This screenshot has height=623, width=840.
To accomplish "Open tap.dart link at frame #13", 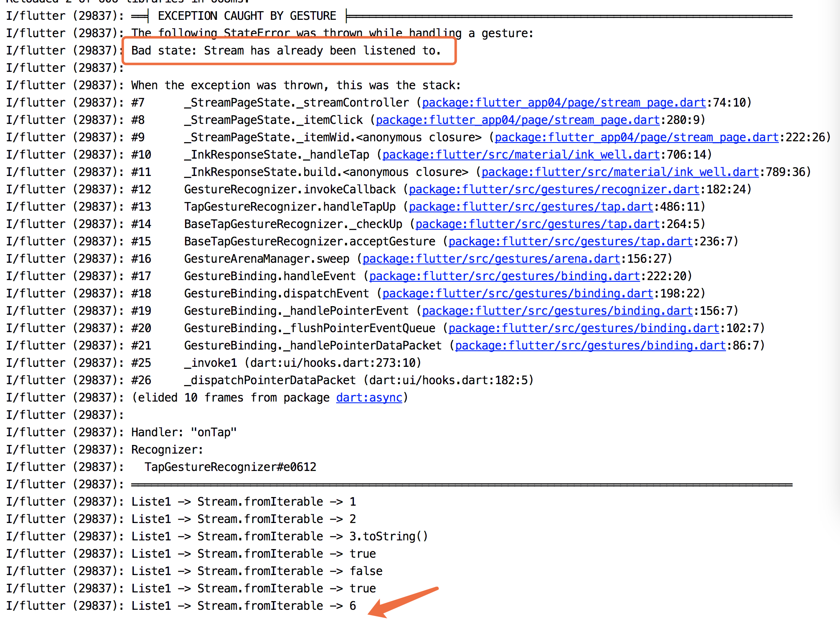I will click(x=531, y=207).
